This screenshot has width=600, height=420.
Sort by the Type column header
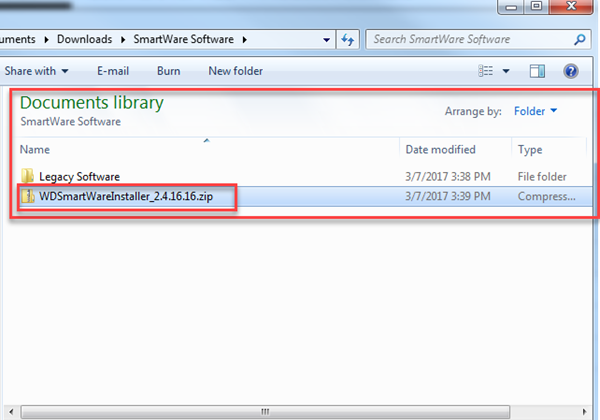pyautogui.click(x=548, y=149)
